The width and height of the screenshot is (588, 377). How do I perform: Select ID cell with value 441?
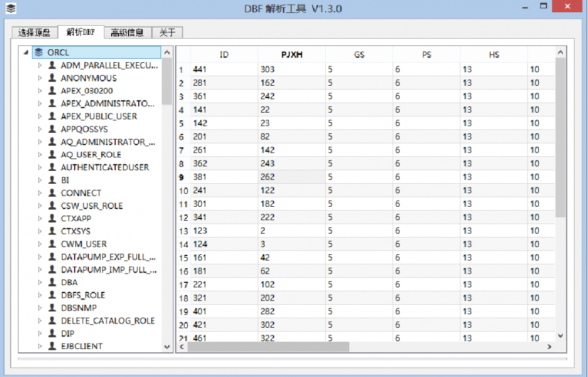coord(224,69)
